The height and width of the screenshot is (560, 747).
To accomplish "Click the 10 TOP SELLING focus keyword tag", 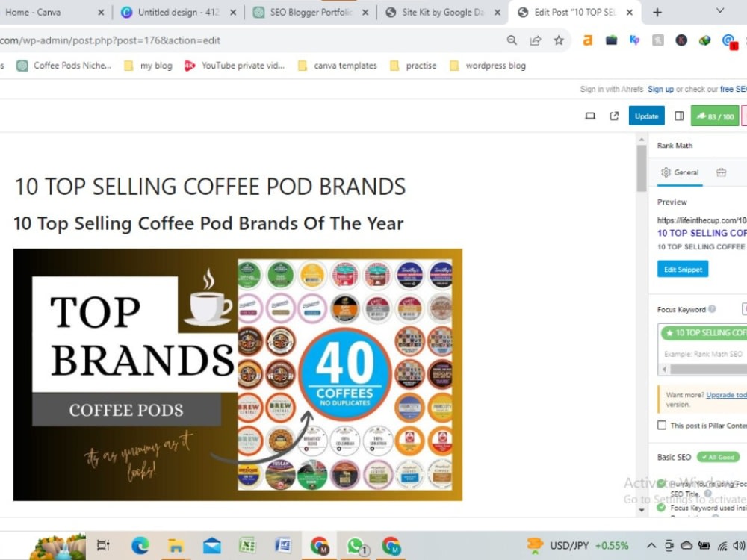I will (x=704, y=333).
